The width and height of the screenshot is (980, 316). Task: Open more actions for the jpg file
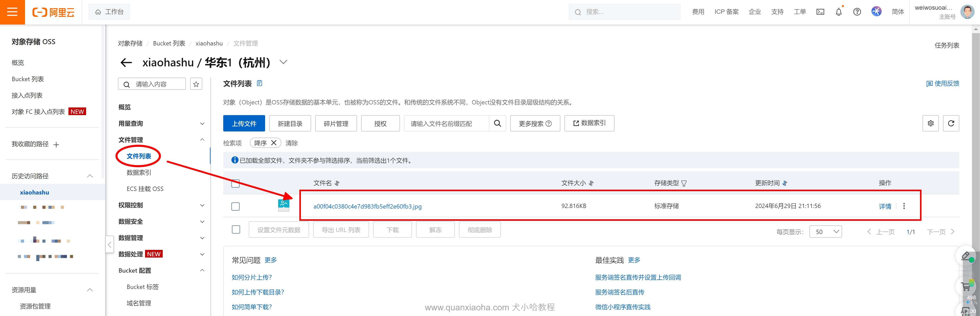(x=904, y=206)
